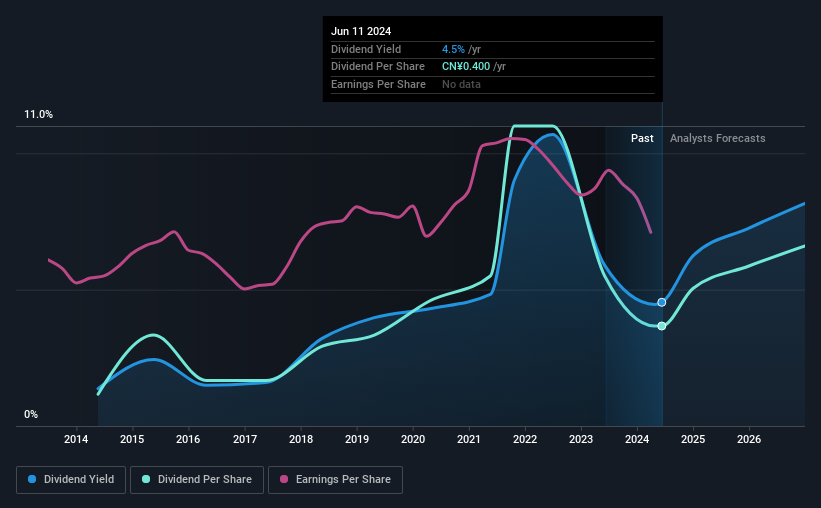This screenshot has width=821, height=508.
Task: Click the 2019 x-axis label
Action: point(357,439)
